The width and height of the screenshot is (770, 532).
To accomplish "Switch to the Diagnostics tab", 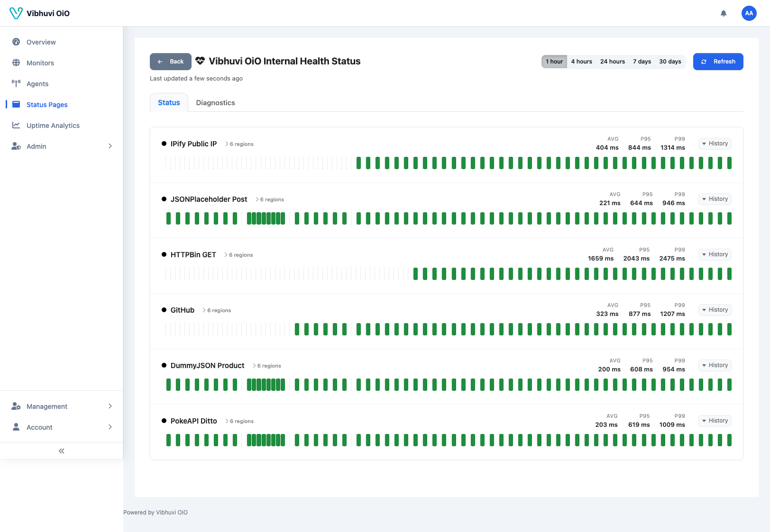I will click(x=216, y=102).
